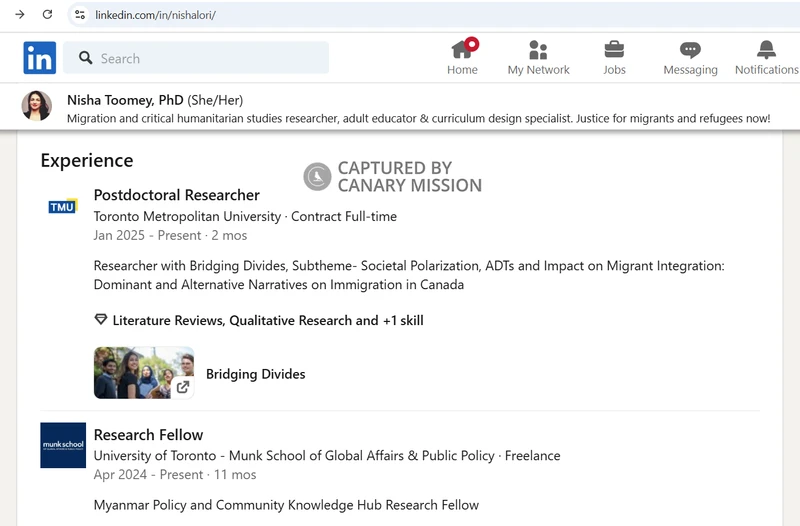Click the Migration and critical humanitarian headline
The image size is (800, 526).
click(418, 118)
